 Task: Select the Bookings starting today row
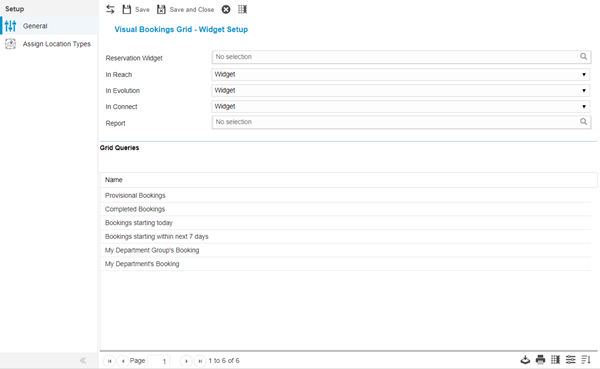coord(346,223)
